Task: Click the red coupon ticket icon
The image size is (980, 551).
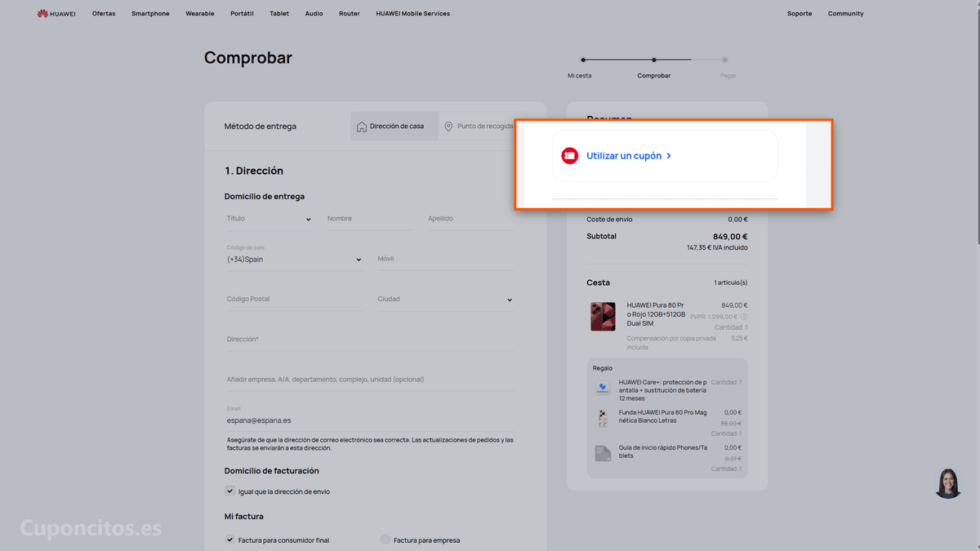Action: 570,155
